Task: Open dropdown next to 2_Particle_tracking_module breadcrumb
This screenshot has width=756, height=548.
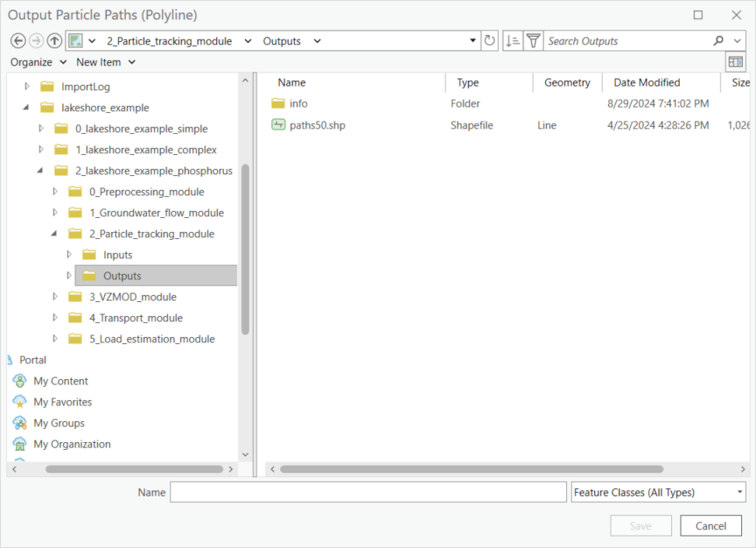Action: point(248,41)
